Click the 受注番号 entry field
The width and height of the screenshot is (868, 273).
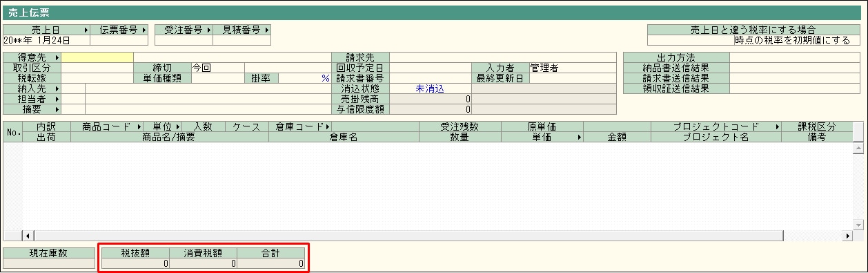183,40
